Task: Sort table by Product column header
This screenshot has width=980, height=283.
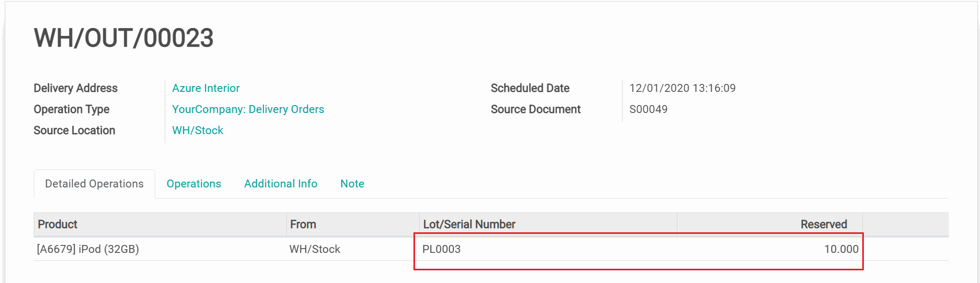Action: point(58,224)
